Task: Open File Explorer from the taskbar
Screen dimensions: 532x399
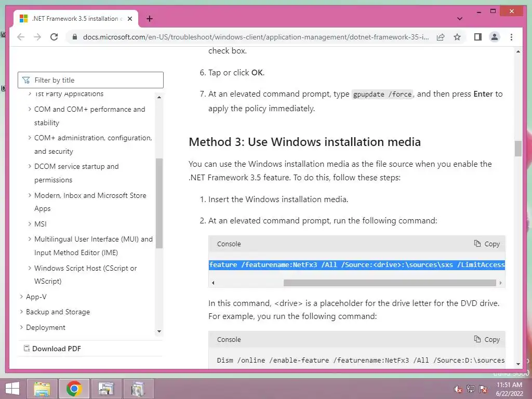Action: click(x=42, y=389)
